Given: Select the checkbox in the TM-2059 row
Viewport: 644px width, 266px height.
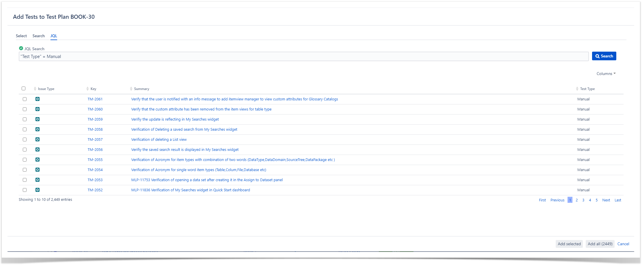Looking at the screenshot, I should point(25,119).
